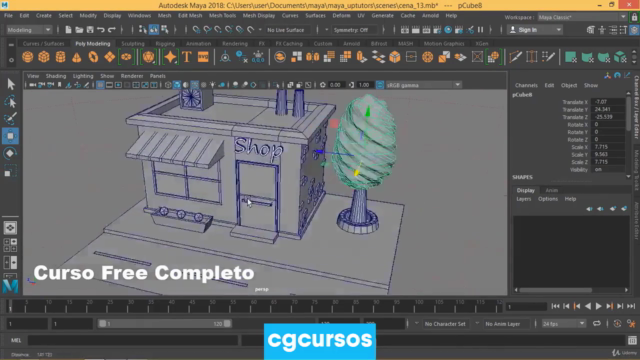Create a polygon sphere from the shelf
Image resolution: width=640 pixels, height=360 pixels.
click(x=27, y=57)
